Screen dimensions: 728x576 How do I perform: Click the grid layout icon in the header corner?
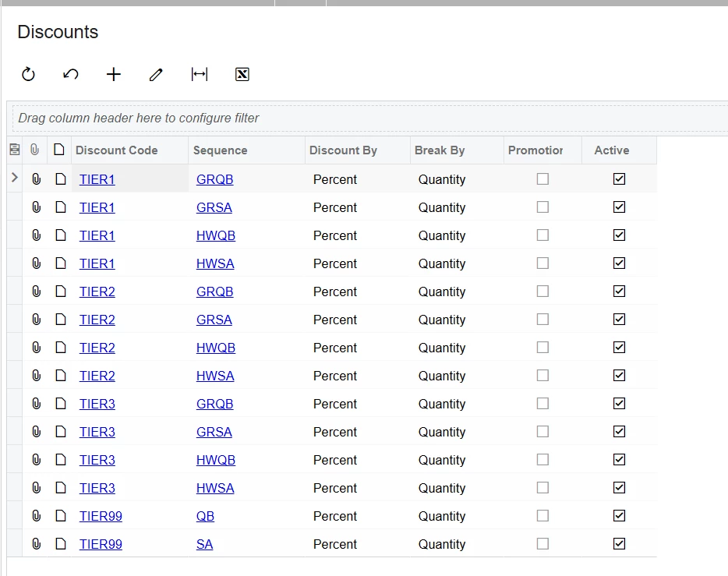click(14, 150)
